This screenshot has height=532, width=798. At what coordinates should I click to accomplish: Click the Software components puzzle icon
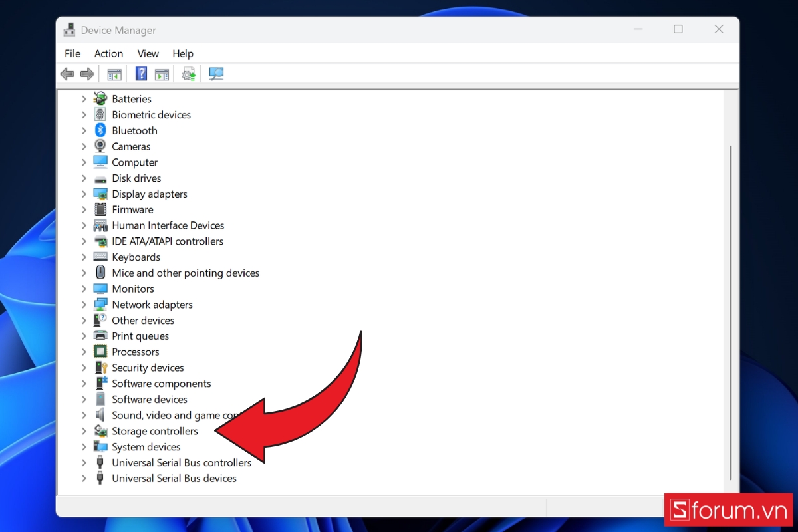pyautogui.click(x=100, y=383)
